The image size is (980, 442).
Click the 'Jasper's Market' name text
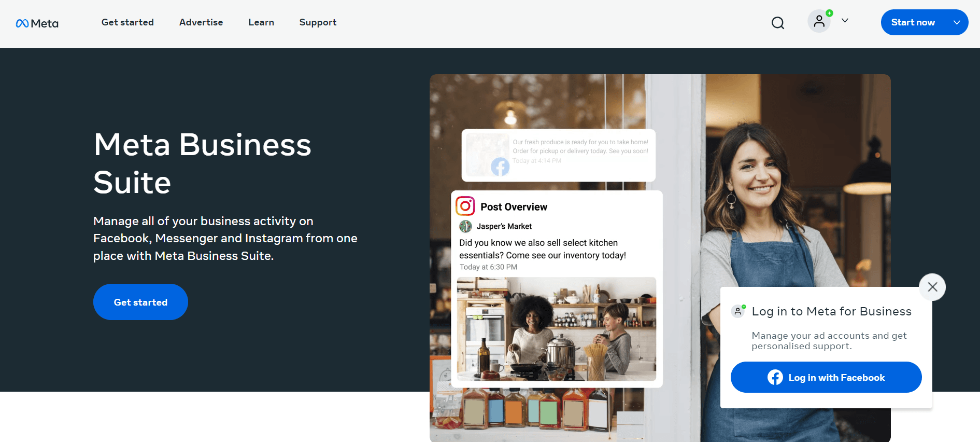504,226
